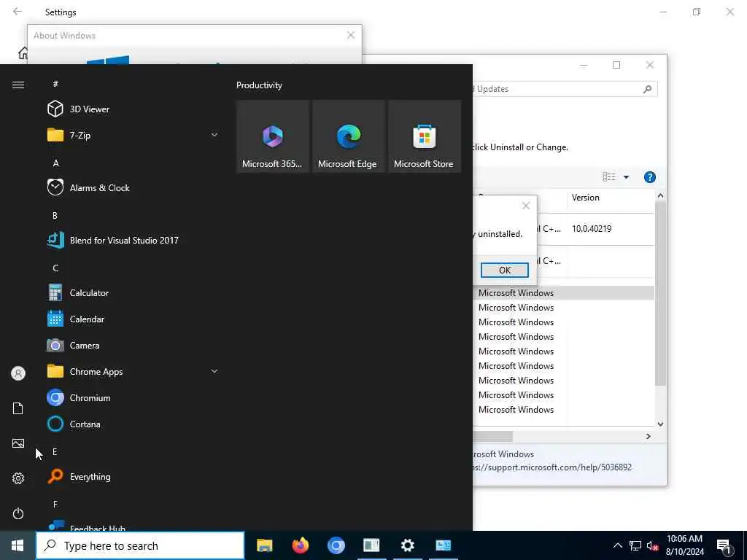Click the Settings back arrow
This screenshot has height=560, width=747.
[x=18, y=12]
